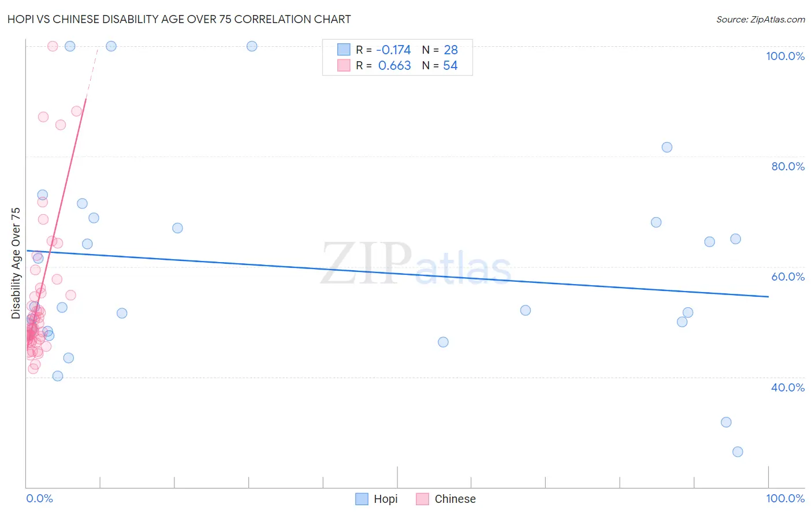Image resolution: width=812 pixels, height=515 pixels.
Task: Click the lowest blue Hopi data point
Action: point(737,451)
